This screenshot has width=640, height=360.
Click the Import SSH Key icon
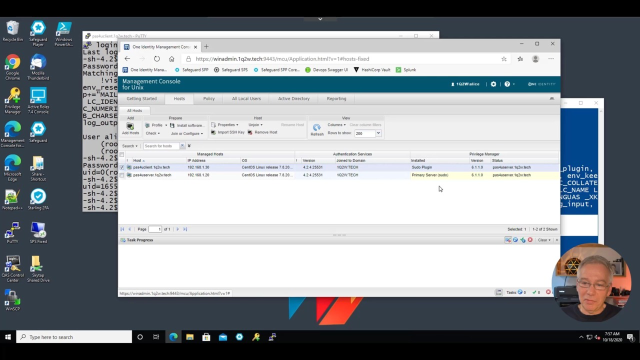(213, 133)
